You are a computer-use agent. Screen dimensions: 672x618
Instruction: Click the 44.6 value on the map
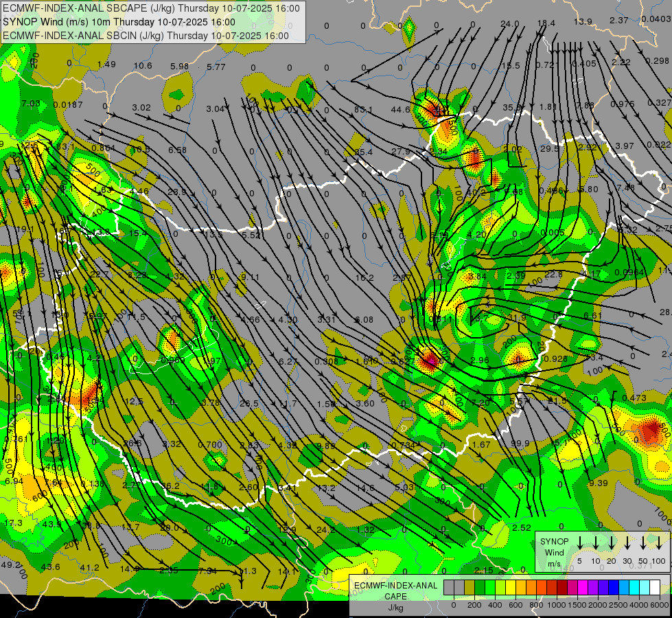(400, 109)
